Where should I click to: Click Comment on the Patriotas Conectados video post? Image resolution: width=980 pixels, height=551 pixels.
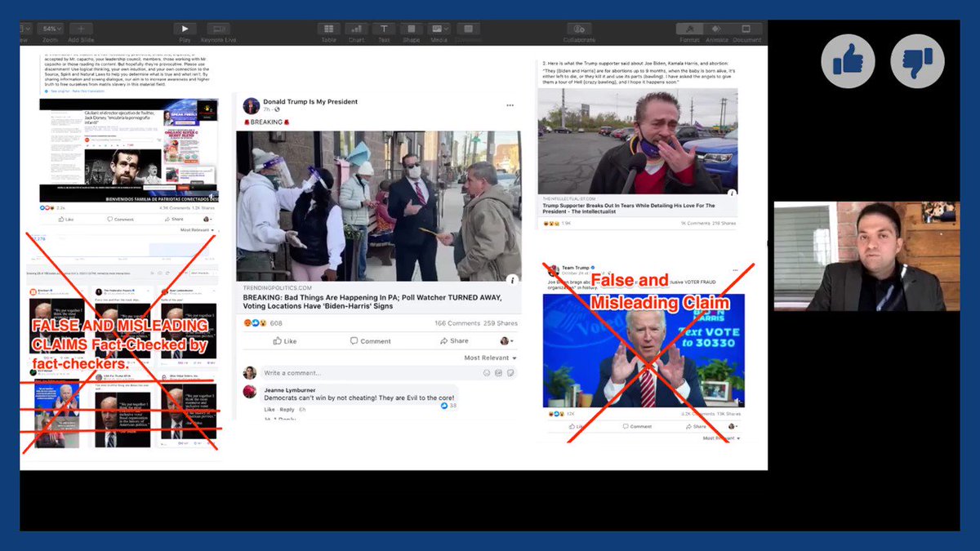point(121,219)
